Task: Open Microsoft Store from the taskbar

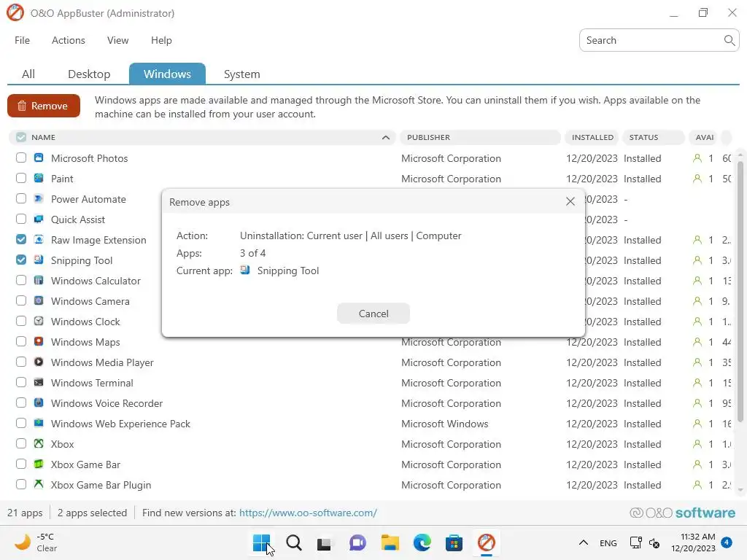Action: (x=454, y=542)
